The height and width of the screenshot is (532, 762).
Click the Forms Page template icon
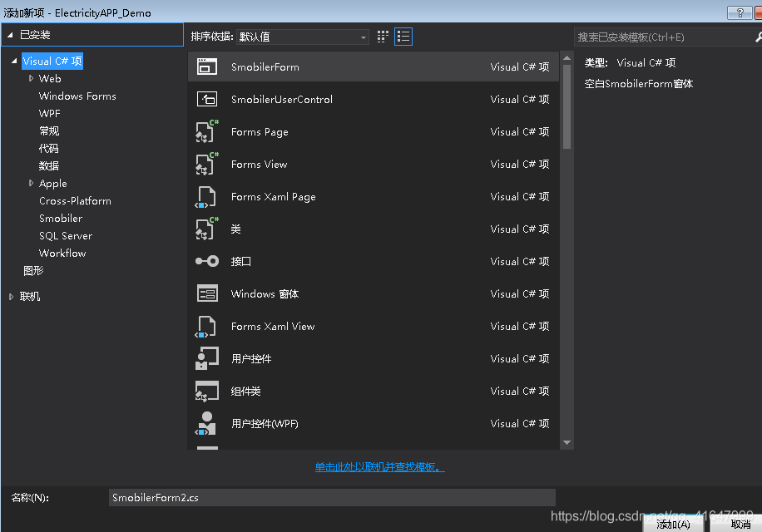[207, 131]
